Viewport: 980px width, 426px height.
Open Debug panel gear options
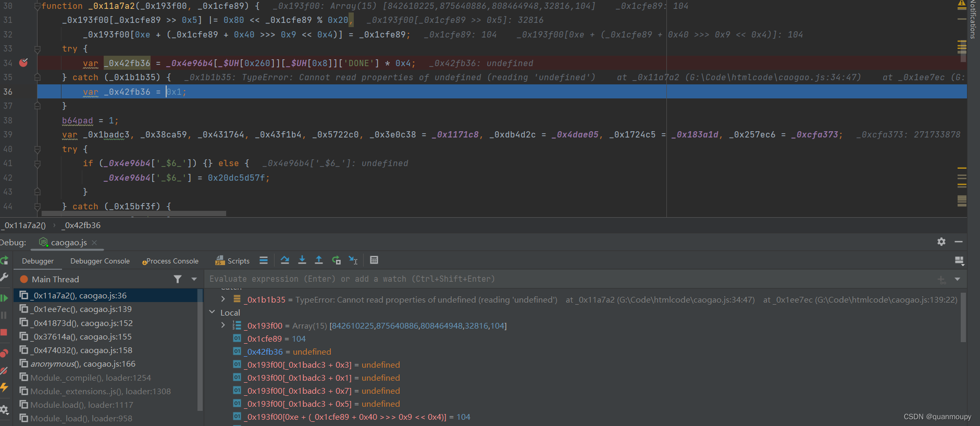coord(941,242)
